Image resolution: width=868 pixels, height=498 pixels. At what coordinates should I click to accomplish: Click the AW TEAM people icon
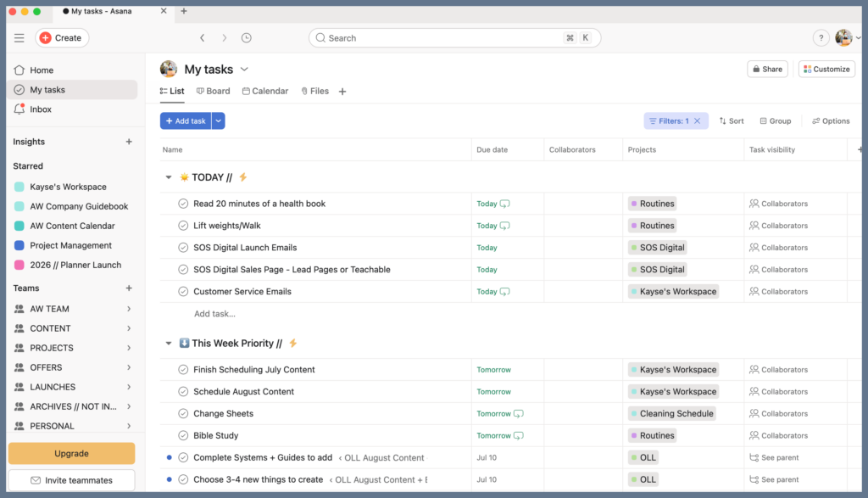(19, 309)
